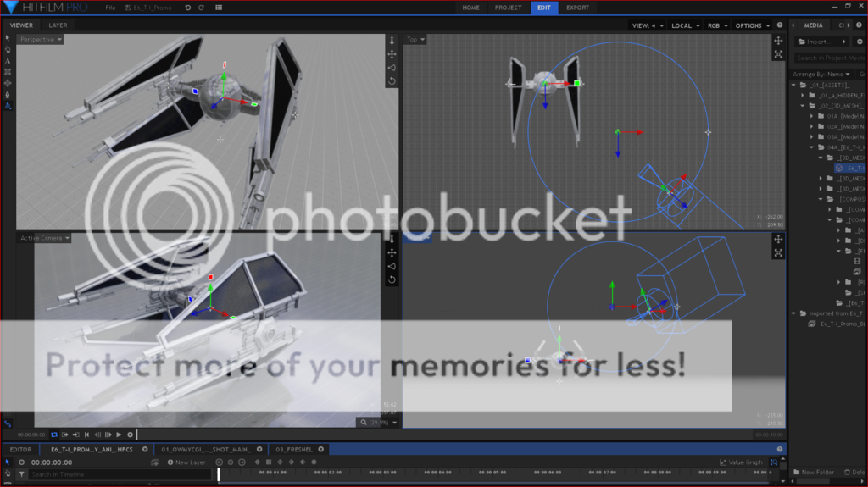Screen dimensions: 868x487
Task: Click the Play button
Action: [x=119, y=435]
